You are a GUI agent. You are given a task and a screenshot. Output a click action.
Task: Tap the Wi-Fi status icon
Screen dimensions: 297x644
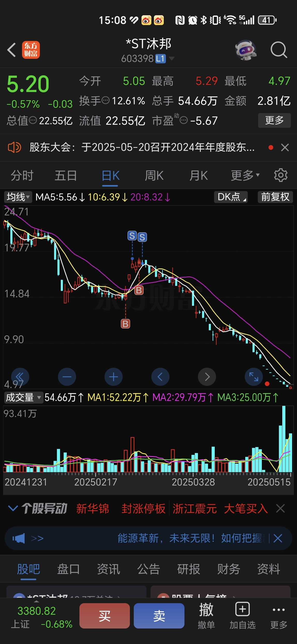[230, 20]
